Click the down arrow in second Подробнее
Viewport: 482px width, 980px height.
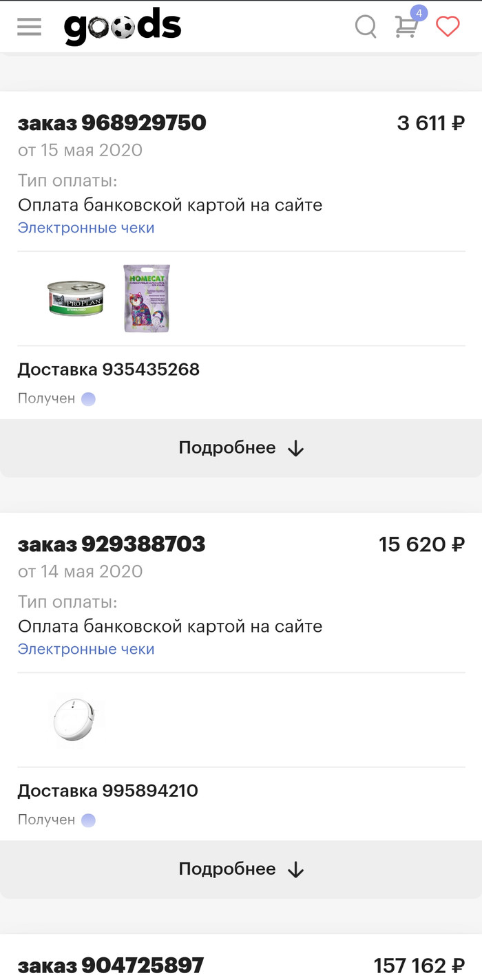[x=295, y=870]
